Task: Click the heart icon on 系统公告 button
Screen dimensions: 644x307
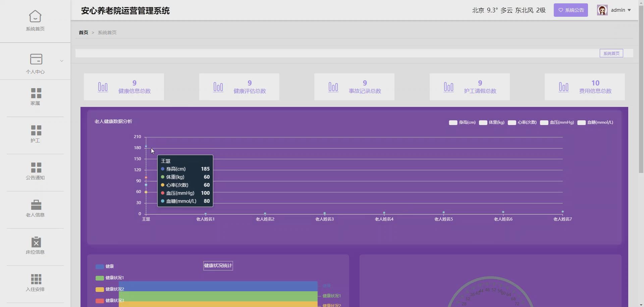Action: tap(560, 10)
